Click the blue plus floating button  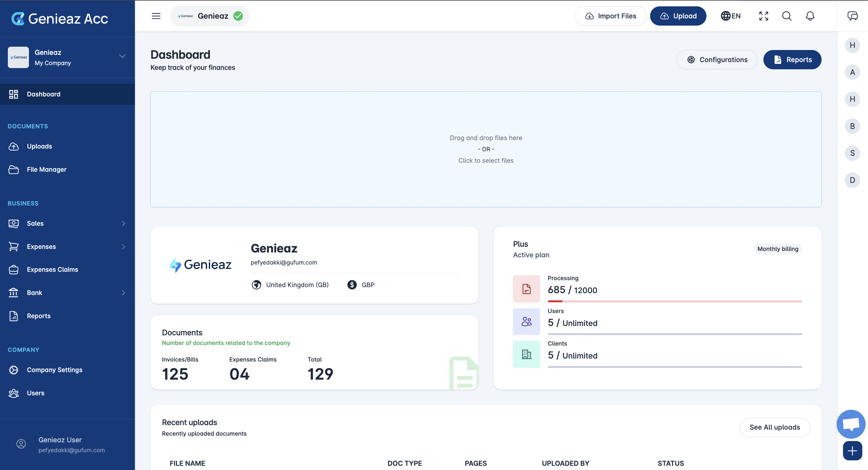852,450
